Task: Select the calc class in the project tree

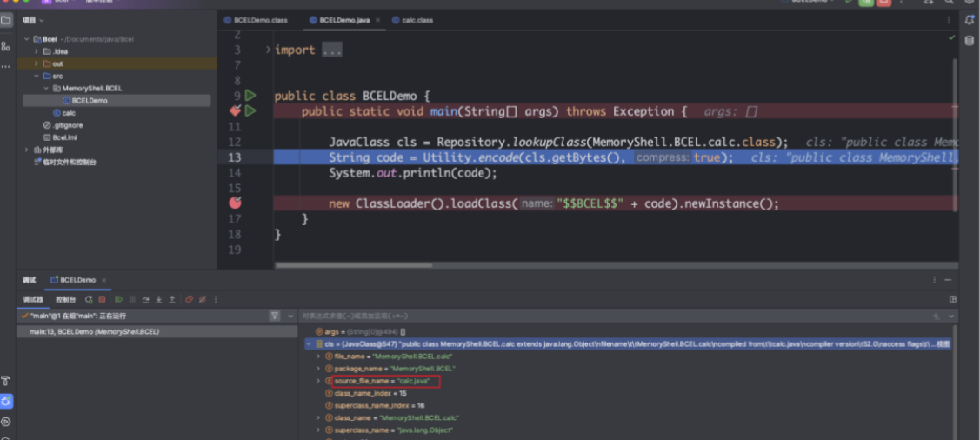Action: 64,113
